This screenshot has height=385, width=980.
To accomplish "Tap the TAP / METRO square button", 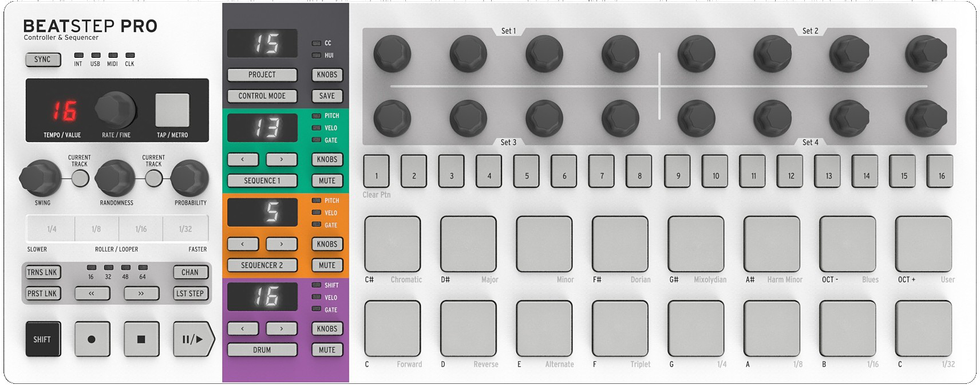I will pos(172,111).
